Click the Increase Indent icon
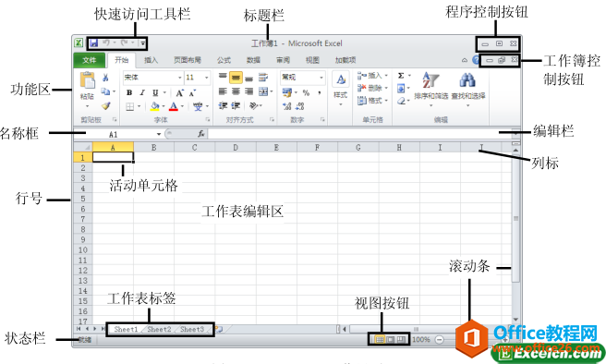Screen dimensions: 606x364 236,106
